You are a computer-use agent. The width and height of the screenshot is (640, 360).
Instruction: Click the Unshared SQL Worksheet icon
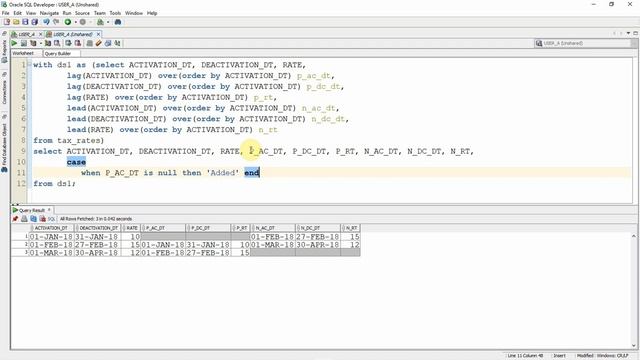pos(89,43)
